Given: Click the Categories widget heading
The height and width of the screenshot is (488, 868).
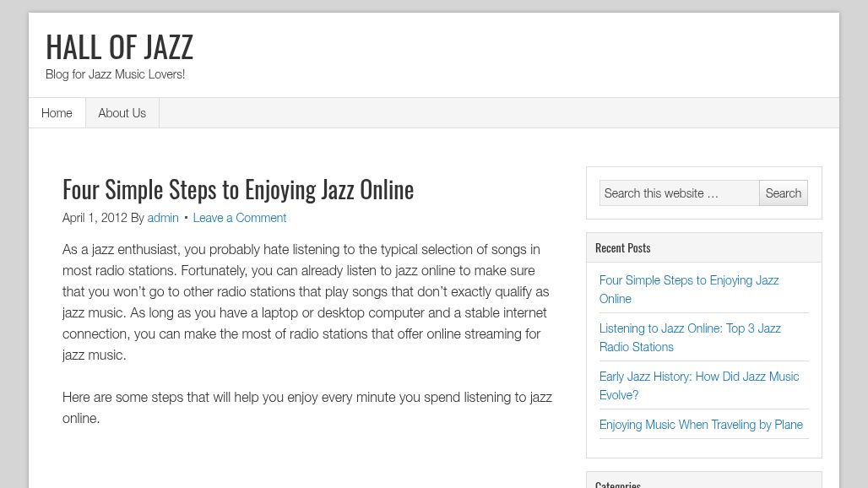Looking at the screenshot, I should click(x=617, y=484).
